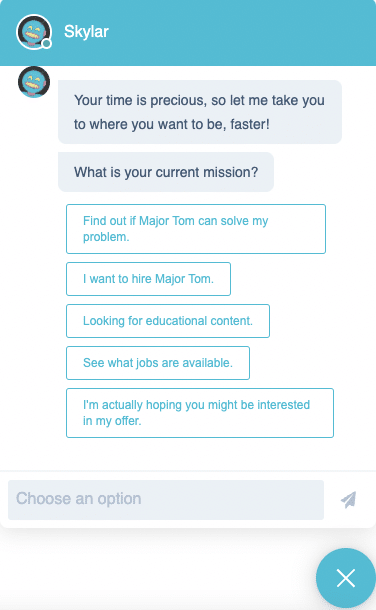The height and width of the screenshot is (610, 376).
Task: Click the 'What is your current mission?' bubble
Action: [166, 172]
